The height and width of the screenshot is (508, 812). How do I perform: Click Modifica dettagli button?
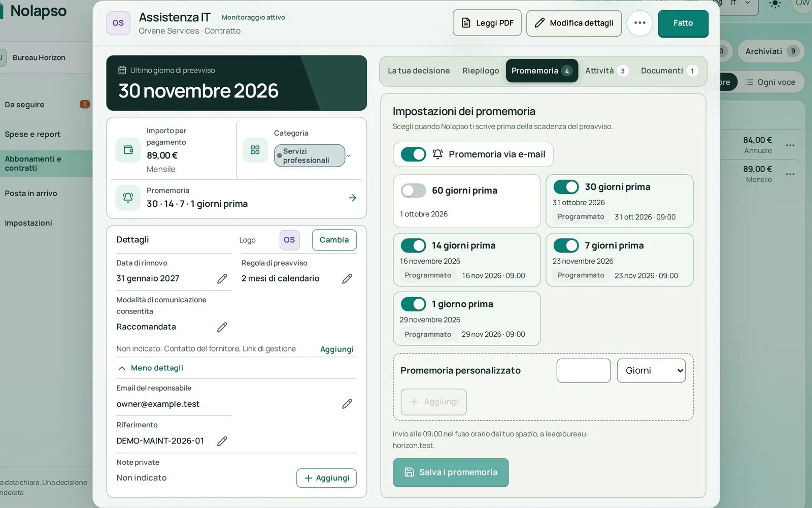pos(574,23)
